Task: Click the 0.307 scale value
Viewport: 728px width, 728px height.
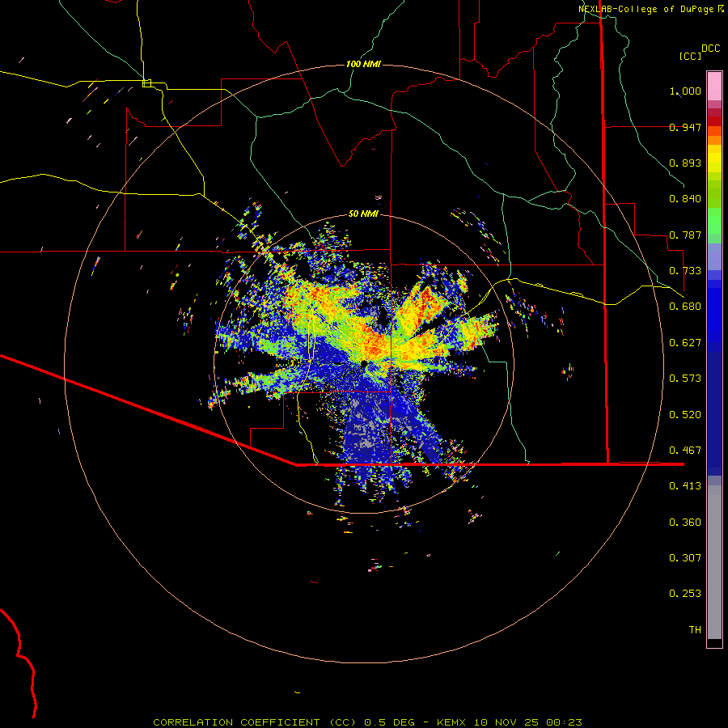Action: tap(685, 558)
